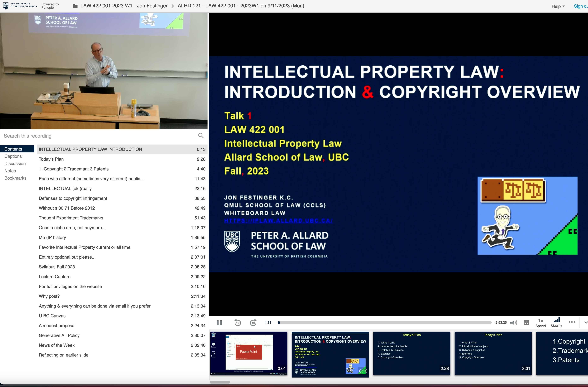Image resolution: width=588 pixels, height=387 pixels.
Task: Open the LAW 422 folder icon
Action: (75, 6)
